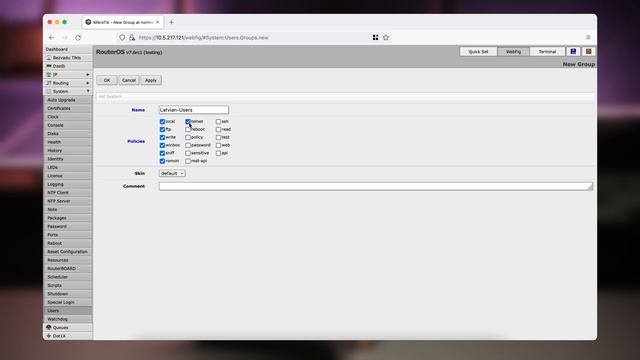
Task: Open the Logging sidebar entry
Action: tap(68, 184)
